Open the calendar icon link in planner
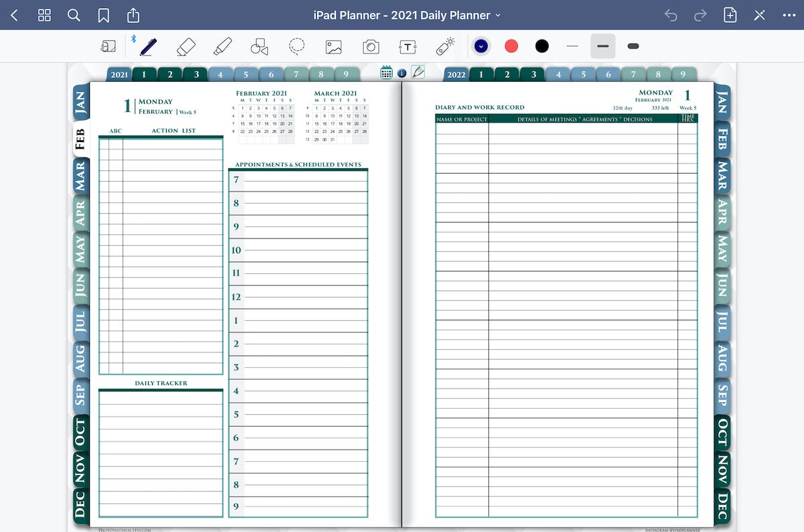Viewport: 804px width, 532px height. [387, 72]
